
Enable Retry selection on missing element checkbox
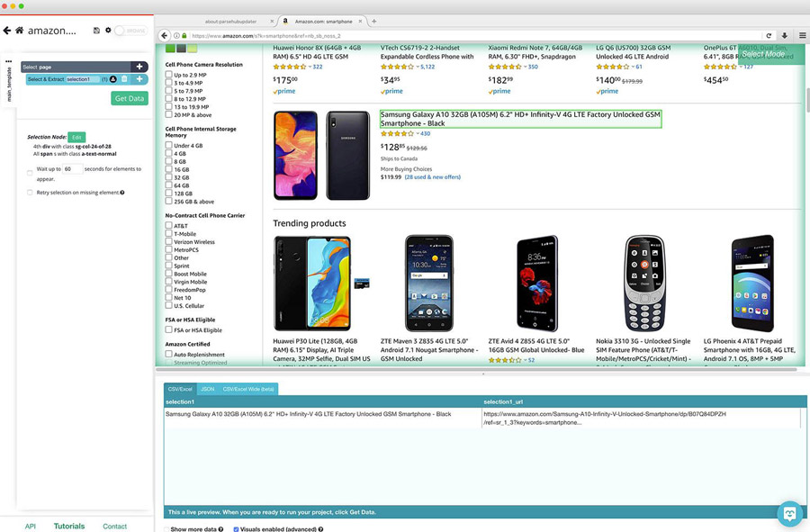(x=30, y=193)
